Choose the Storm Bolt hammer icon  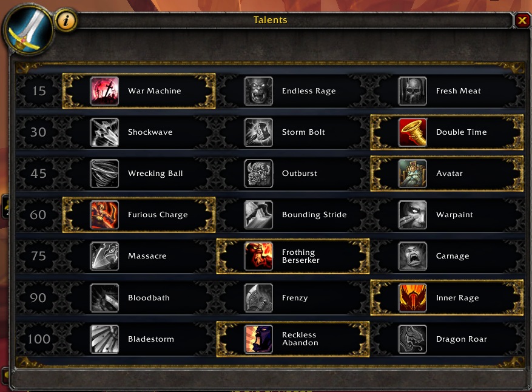click(x=258, y=132)
